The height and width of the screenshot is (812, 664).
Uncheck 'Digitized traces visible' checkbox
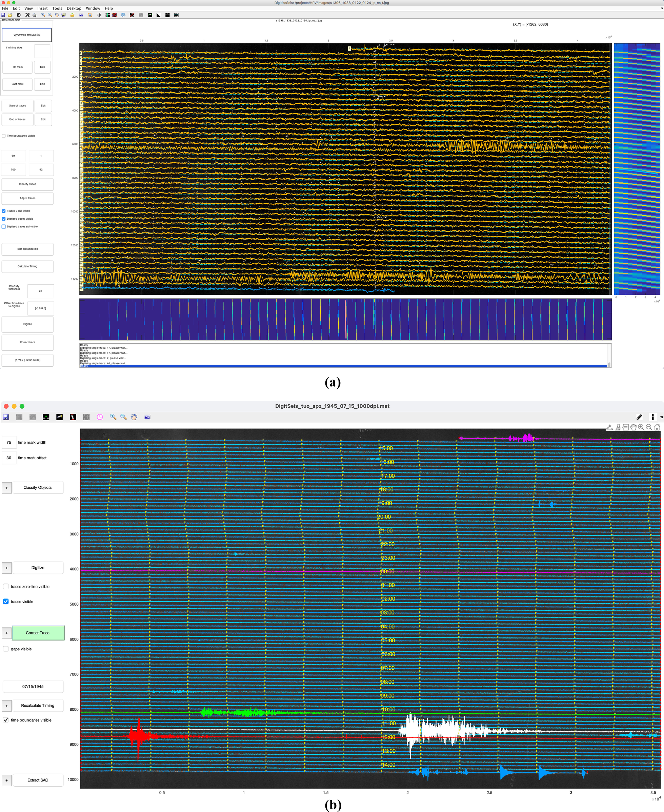pos(4,219)
